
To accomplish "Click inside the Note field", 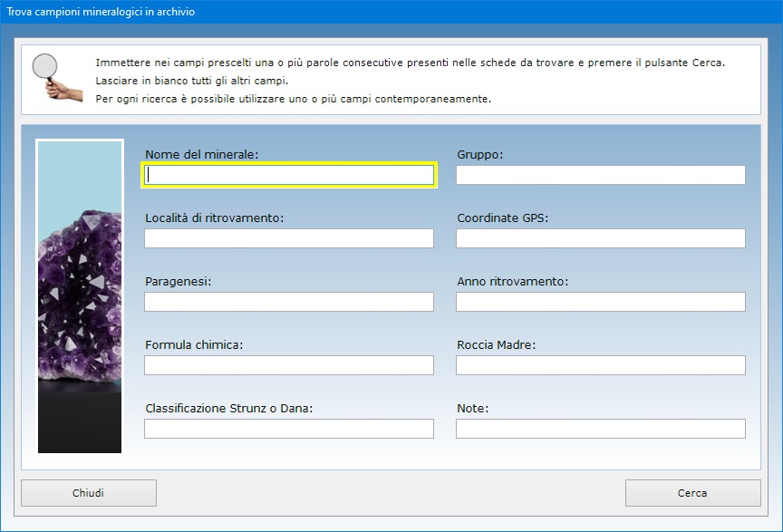I will [600, 429].
